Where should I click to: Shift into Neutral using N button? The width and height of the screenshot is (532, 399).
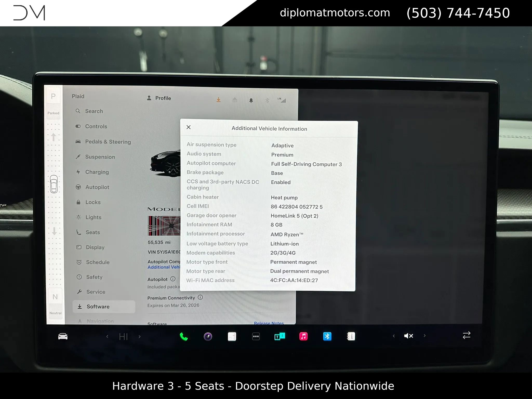pyautogui.click(x=55, y=297)
